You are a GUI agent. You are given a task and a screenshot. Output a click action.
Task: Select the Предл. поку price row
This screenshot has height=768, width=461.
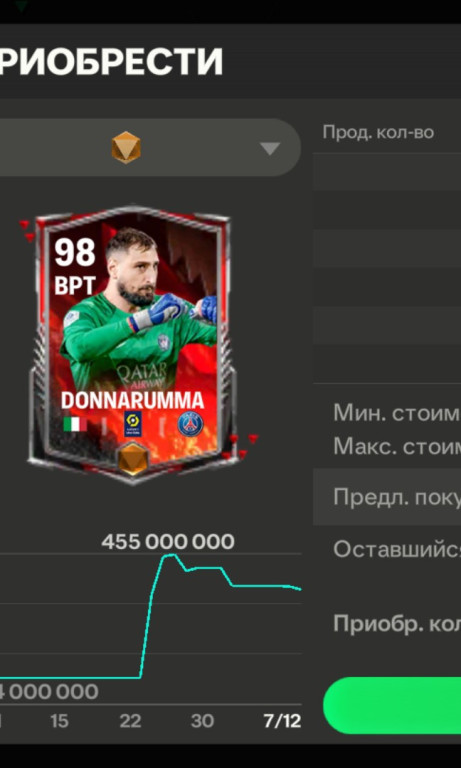pyautogui.click(x=387, y=497)
